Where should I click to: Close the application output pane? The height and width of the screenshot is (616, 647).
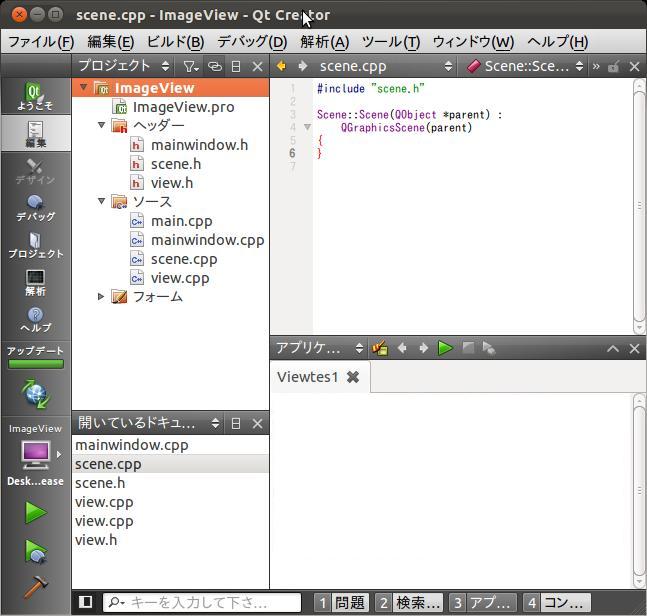634,349
